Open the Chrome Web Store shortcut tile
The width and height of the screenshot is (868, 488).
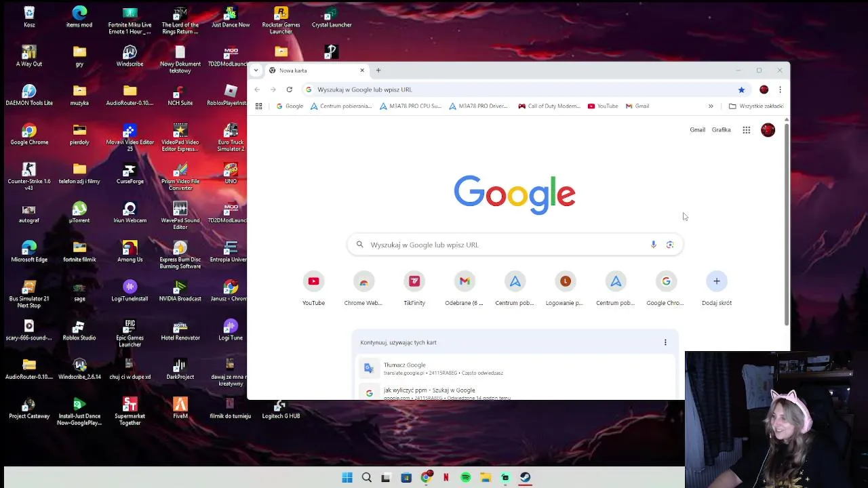pyautogui.click(x=363, y=289)
